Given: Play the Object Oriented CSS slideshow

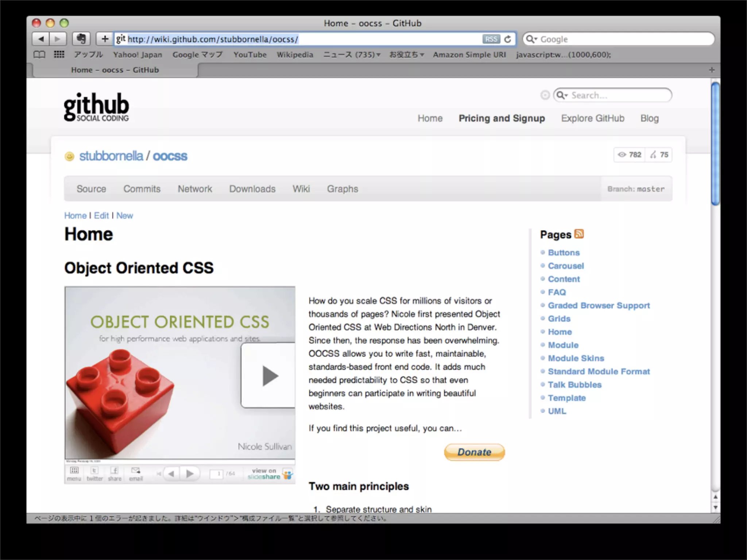Looking at the screenshot, I should coord(270,376).
